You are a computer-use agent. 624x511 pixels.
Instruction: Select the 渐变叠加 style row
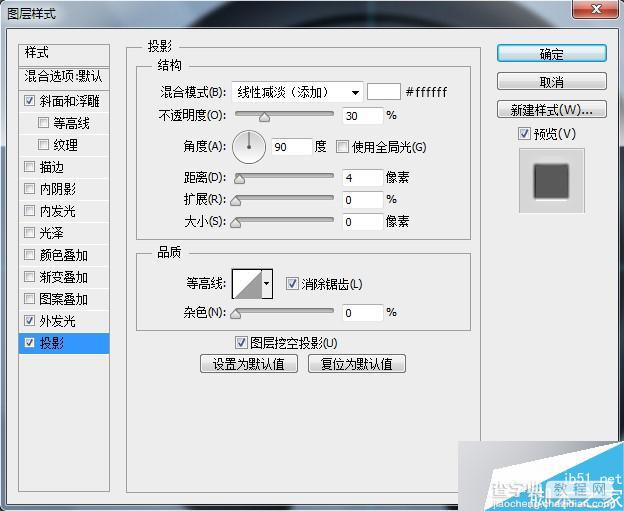(x=64, y=277)
